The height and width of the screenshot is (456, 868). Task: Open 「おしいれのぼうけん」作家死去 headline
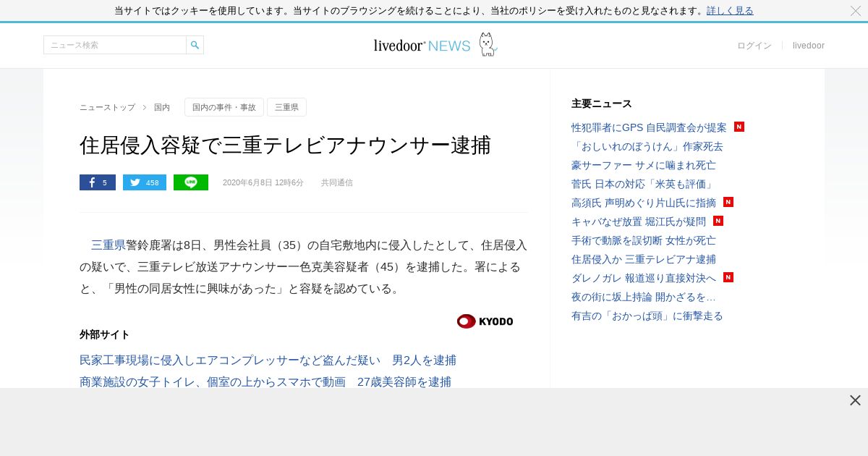pos(647,146)
